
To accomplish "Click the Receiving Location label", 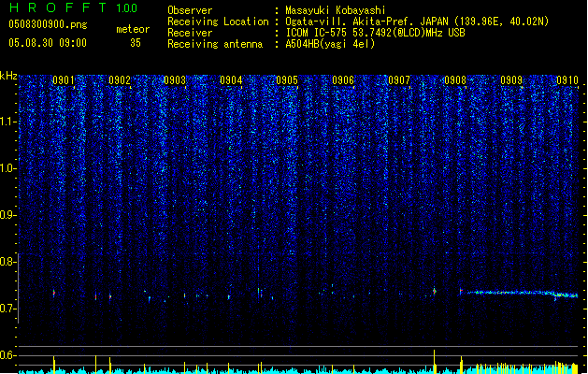I will pyautogui.click(x=218, y=22).
